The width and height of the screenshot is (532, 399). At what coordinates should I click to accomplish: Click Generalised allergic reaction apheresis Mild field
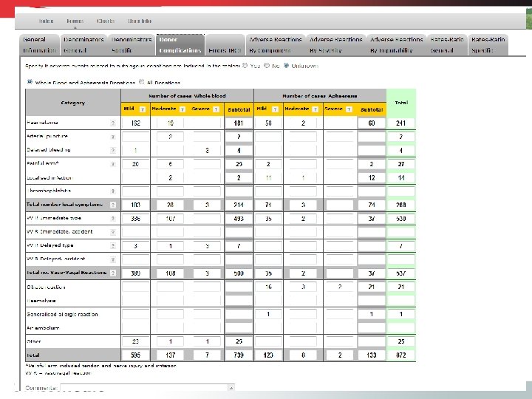pyautogui.click(x=268, y=314)
